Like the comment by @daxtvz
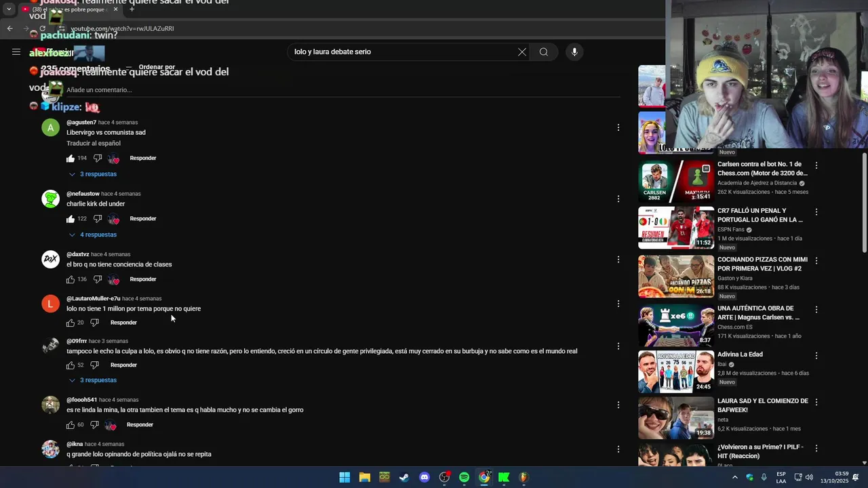The image size is (868, 488). pyautogui.click(x=71, y=279)
